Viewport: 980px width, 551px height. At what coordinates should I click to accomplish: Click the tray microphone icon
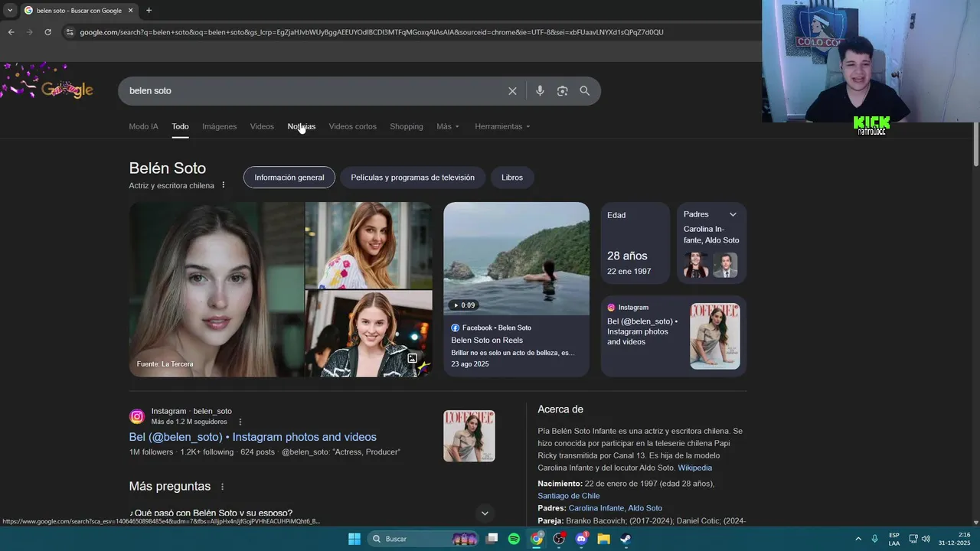pos(874,539)
